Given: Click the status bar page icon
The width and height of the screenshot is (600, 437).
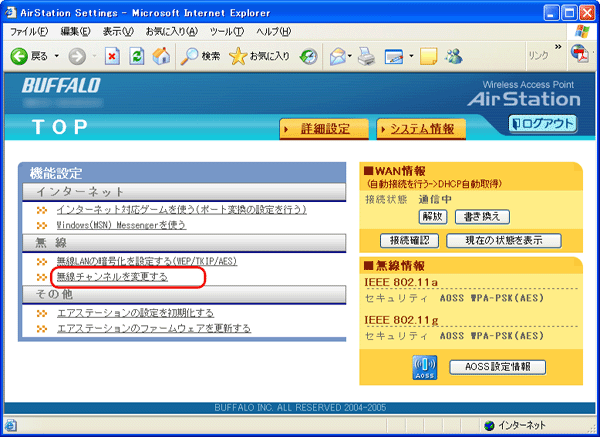Looking at the screenshot, I should 11,425.
